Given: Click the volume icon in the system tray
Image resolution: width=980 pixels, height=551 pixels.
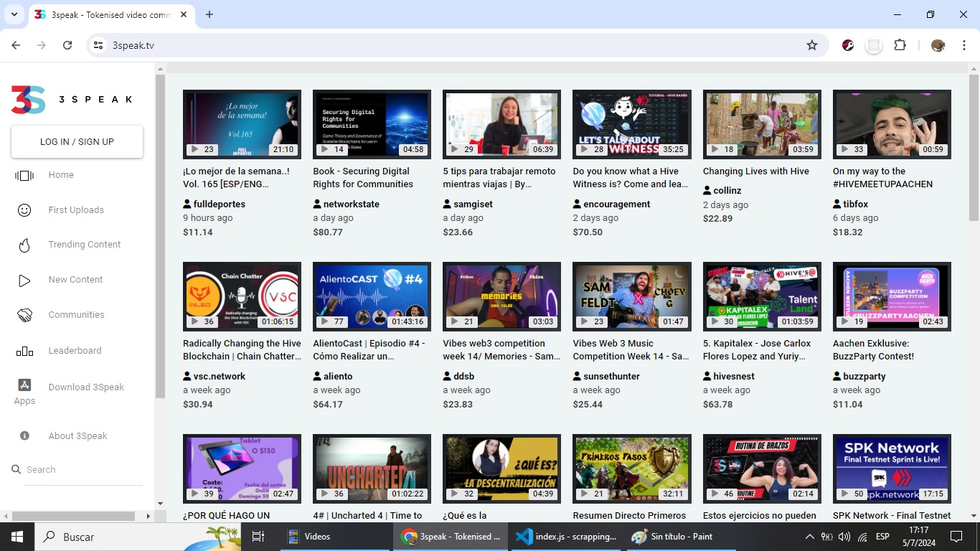Looking at the screenshot, I should 844,537.
